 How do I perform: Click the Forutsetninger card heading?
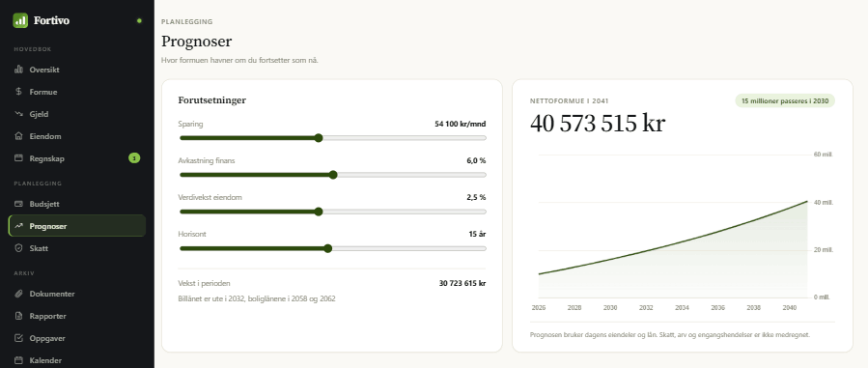(212, 100)
